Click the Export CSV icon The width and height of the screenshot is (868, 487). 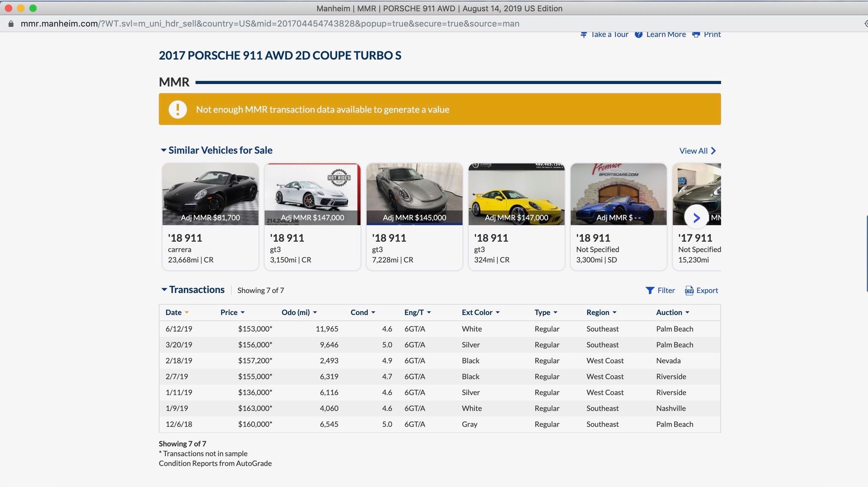[689, 290]
